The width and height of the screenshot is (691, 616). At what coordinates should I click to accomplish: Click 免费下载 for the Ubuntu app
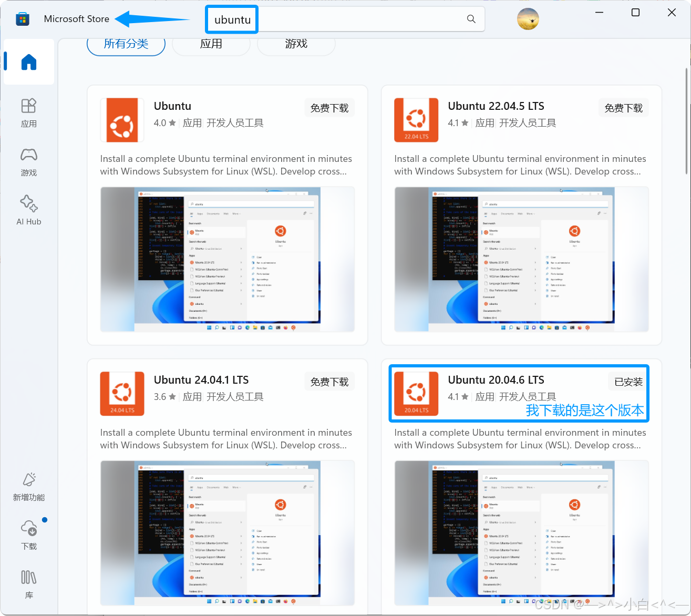click(329, 108)
